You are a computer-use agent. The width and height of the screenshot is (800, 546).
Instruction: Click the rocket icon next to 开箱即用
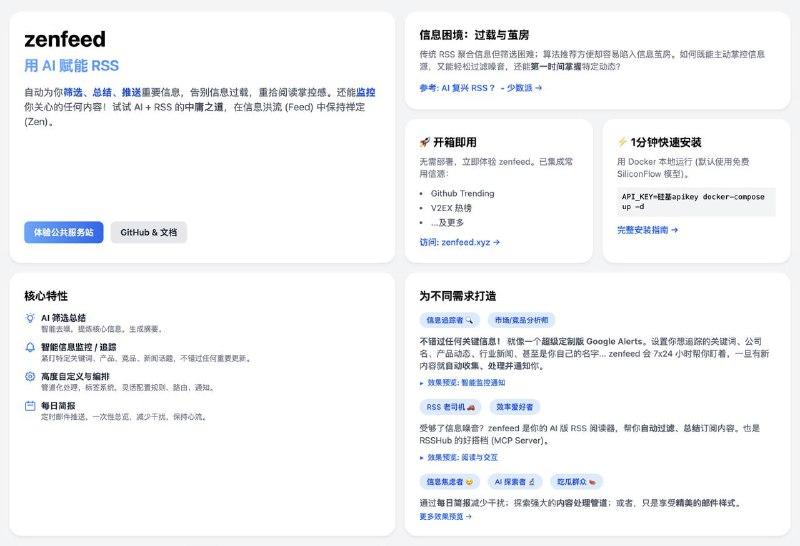tap(425, 142)
